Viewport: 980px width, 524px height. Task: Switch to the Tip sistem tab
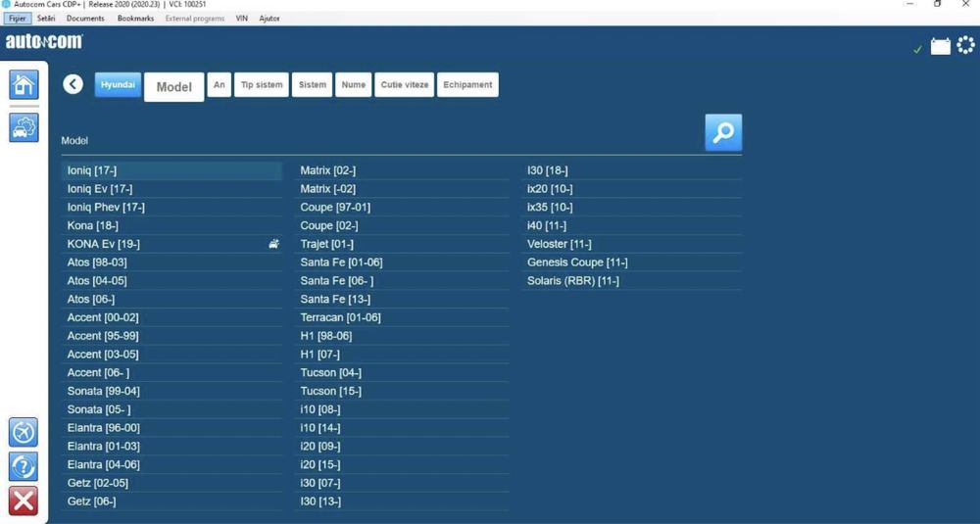pyautogui.click(x=262, y=84)
